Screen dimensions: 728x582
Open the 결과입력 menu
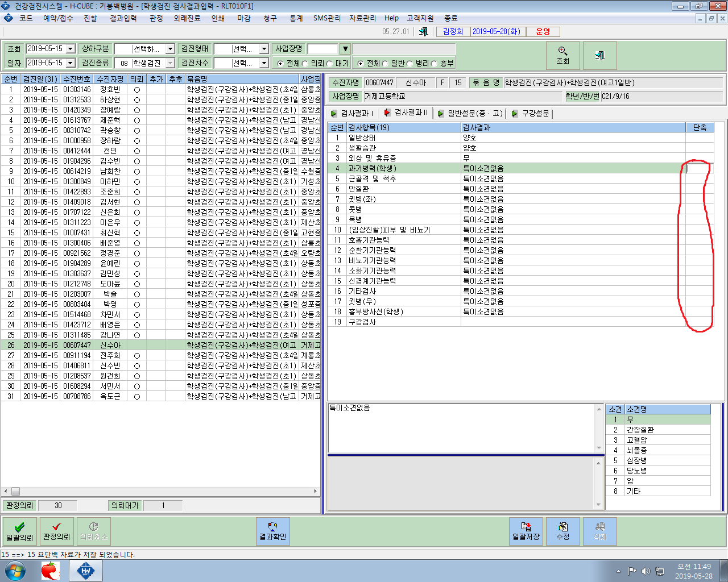pyautogui.click(x=123, y=18)
